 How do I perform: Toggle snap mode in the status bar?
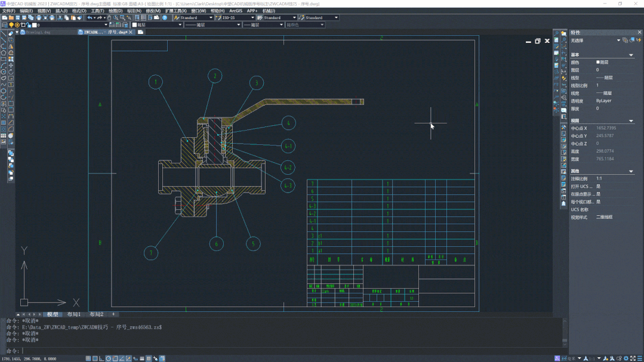pyautogui.click(x=88, y=358)
